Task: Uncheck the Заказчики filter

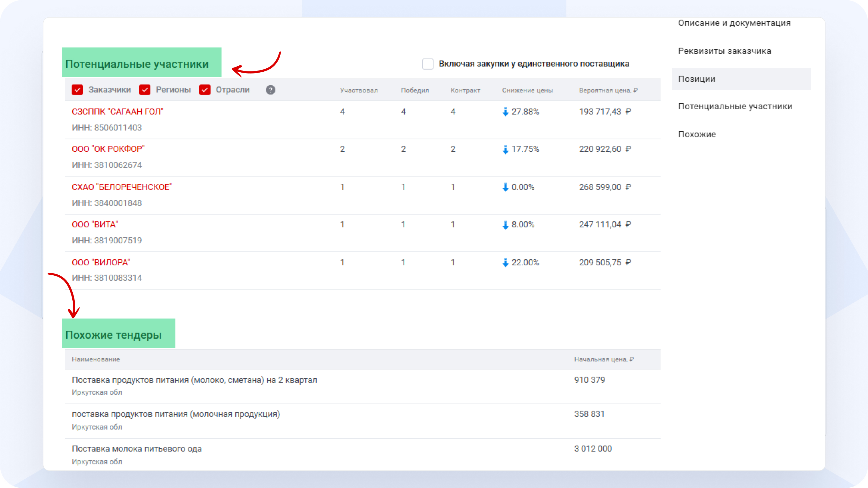Action: tap(77, 89)
